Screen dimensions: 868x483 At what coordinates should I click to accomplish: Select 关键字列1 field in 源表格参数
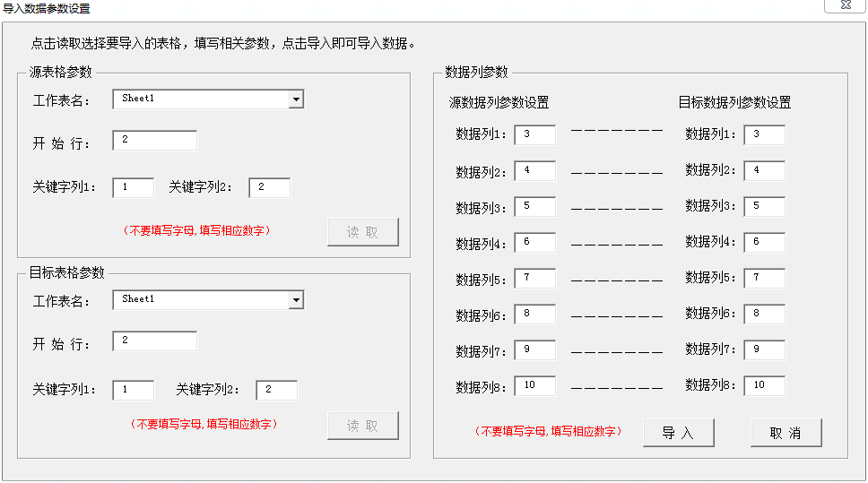133,188
